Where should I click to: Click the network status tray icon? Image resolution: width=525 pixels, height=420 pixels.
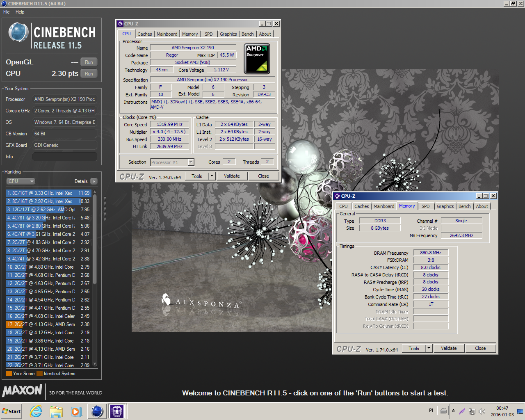coord(472,411)
